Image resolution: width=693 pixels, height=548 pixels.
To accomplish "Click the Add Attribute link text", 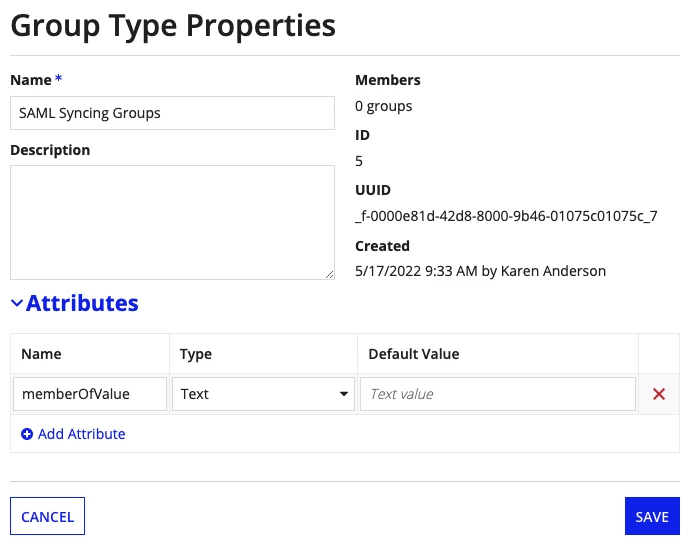I will [x=81, y=434].
